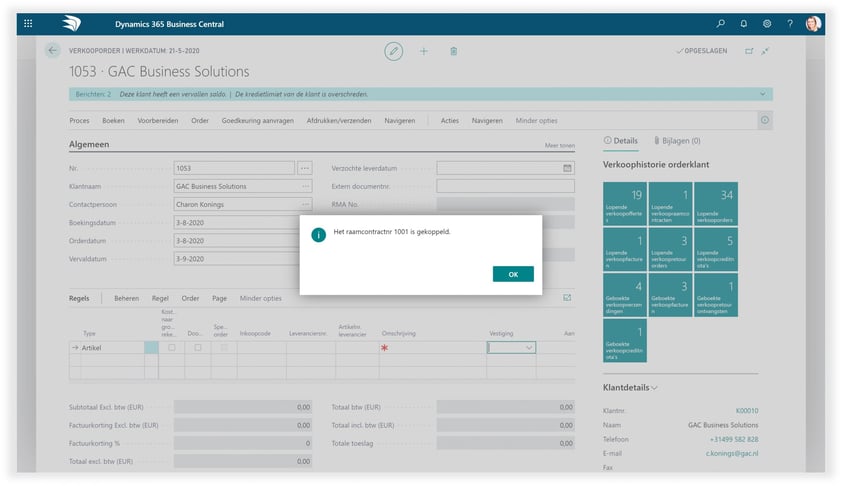Viewport: 842px width, 486px height.
Task: Click the Dynamics 365 Business Central title
Action: [x=169, y=24]
